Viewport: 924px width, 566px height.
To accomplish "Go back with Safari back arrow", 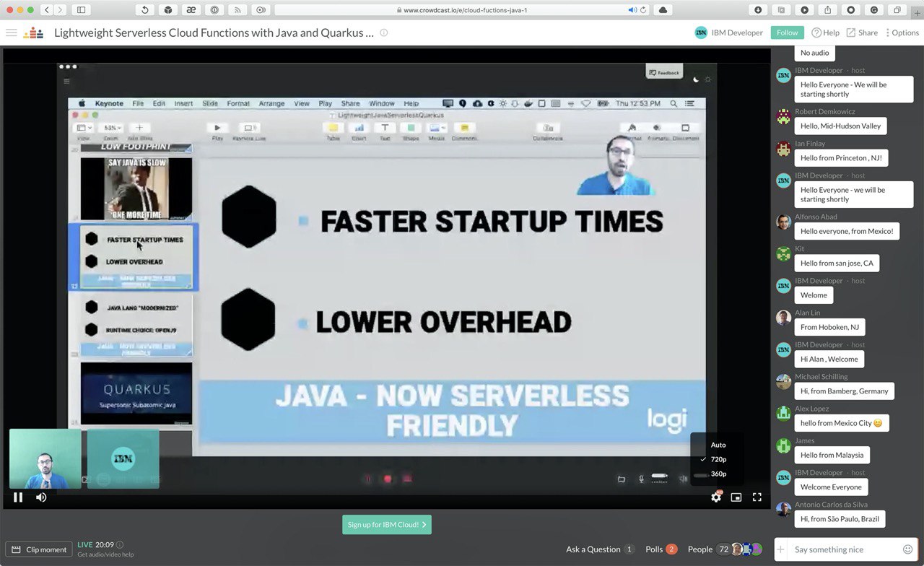I will click(x=47, y=9).
